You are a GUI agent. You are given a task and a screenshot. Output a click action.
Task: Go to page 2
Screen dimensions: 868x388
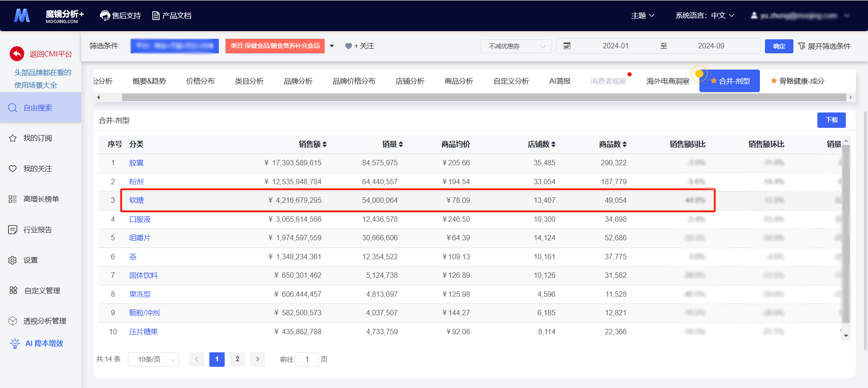[237, 359]
